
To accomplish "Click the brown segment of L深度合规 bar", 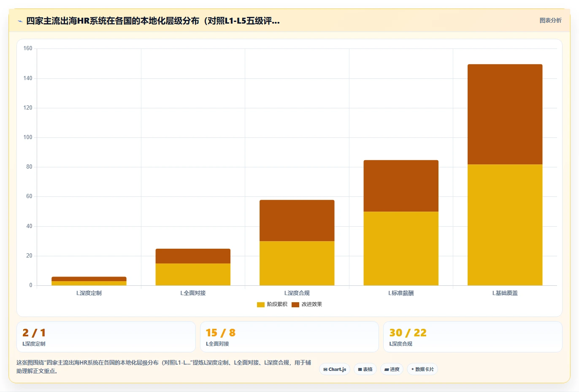I will [297, 220].
